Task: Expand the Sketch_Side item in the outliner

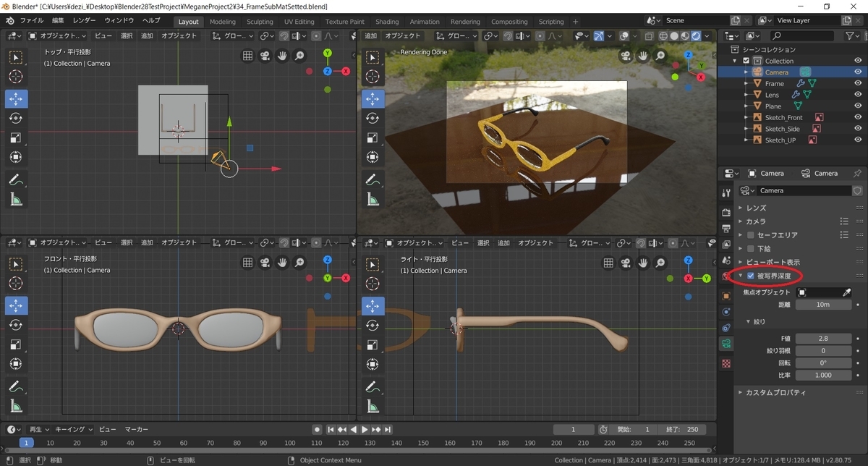Action: (x=746, y=129)
